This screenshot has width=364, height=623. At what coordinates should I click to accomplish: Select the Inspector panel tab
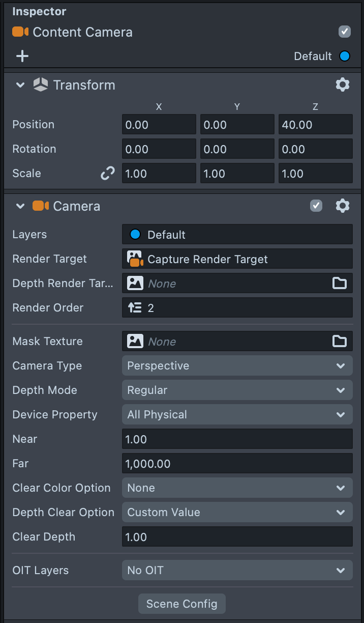39,11
